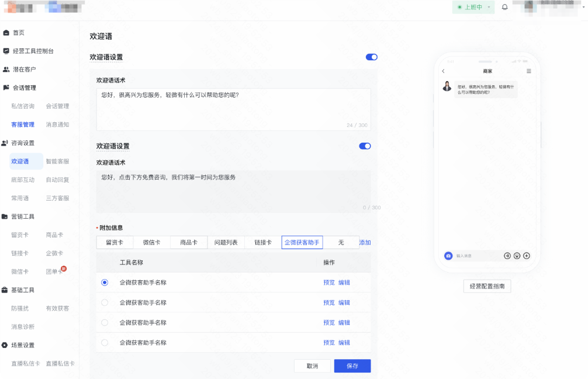
Task: Expand the 会话管理 sidebar section
Action: [x=25, y=87]
